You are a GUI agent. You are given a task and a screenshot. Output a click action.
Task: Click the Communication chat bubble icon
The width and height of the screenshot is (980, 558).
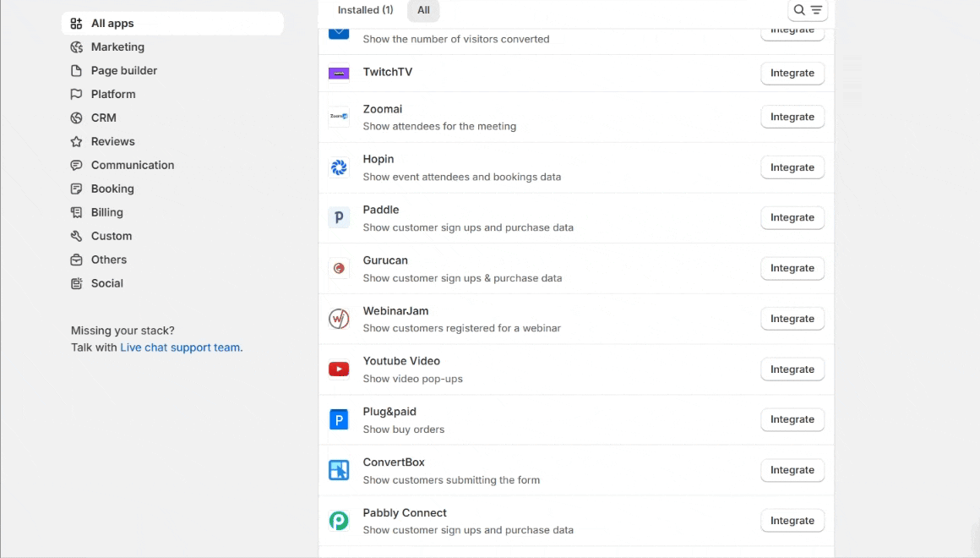pyautogui.click(x=76, y=165)
